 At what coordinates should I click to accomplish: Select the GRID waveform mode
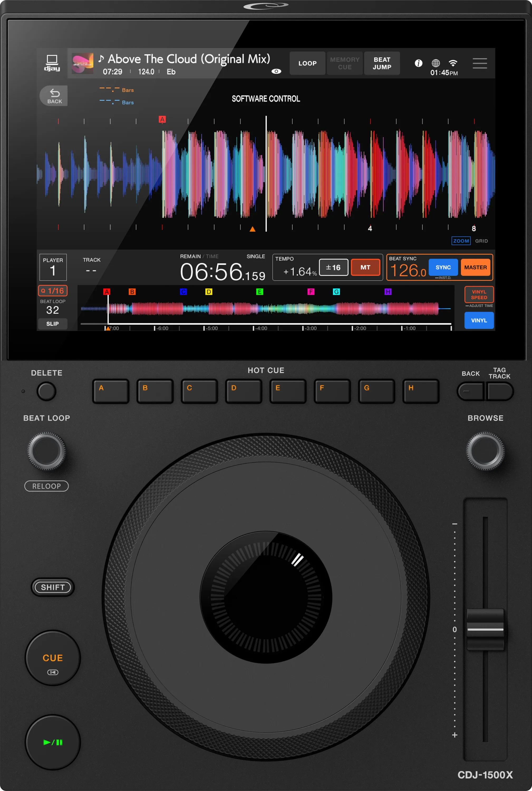pos(481,240)
